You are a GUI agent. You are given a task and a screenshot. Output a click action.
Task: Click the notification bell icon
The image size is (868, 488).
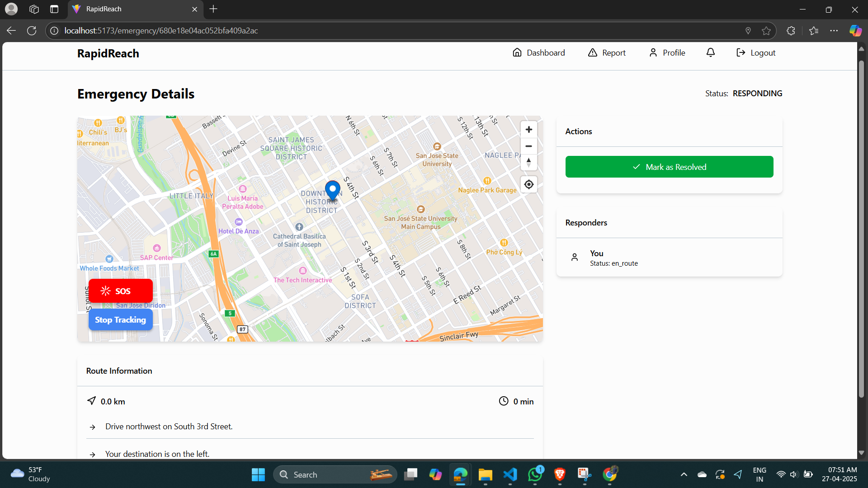point(711,53)
